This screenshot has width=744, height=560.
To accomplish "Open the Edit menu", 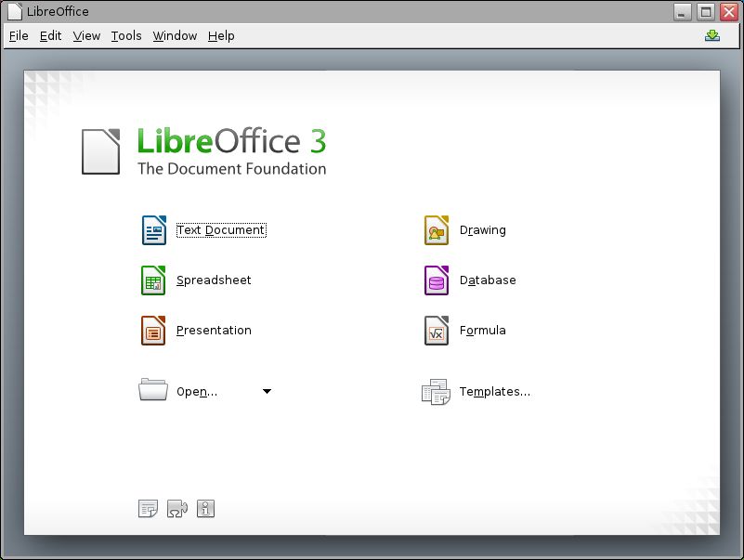I will coord(50,36).
